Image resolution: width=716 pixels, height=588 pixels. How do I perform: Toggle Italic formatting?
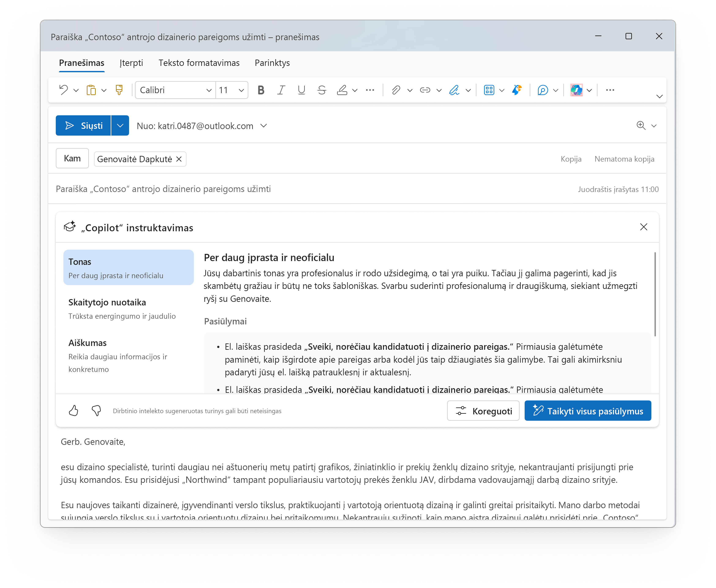pyautogui.click(x=281, y=90)
